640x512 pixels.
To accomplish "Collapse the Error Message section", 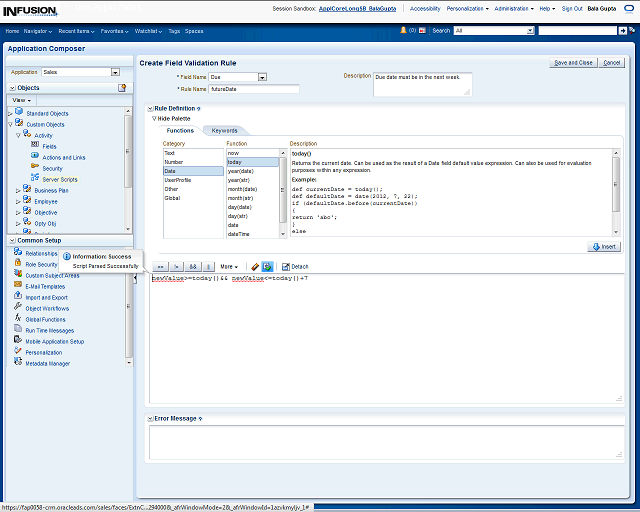I will coord(150,418).
